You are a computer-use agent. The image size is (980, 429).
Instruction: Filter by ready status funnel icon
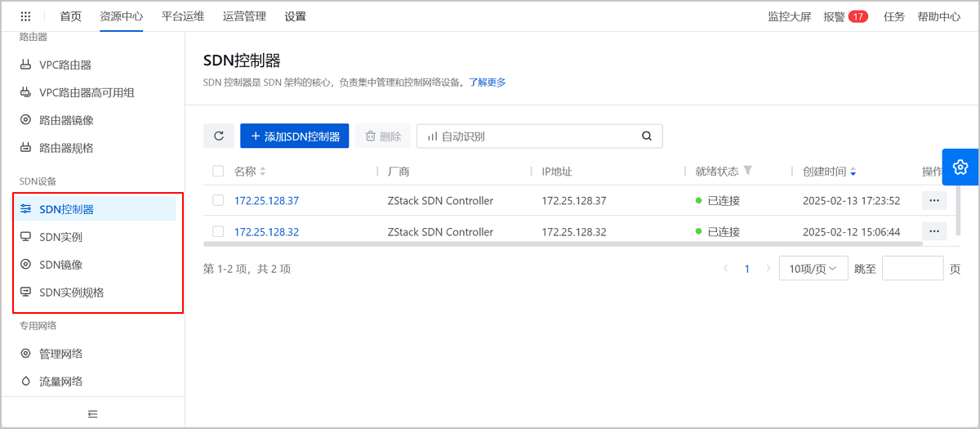point(747,171)
